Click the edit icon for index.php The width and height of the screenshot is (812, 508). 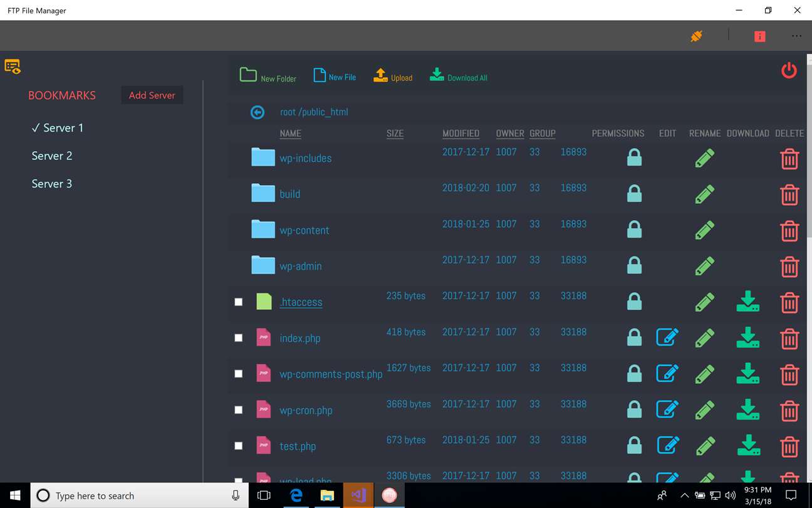[x=668, y=337]
